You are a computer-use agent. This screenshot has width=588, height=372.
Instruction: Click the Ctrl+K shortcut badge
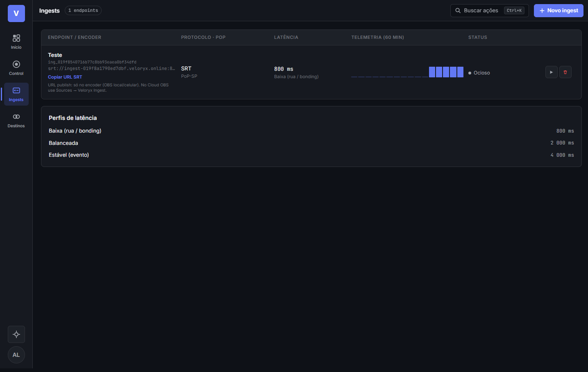[x=514, y=11]
